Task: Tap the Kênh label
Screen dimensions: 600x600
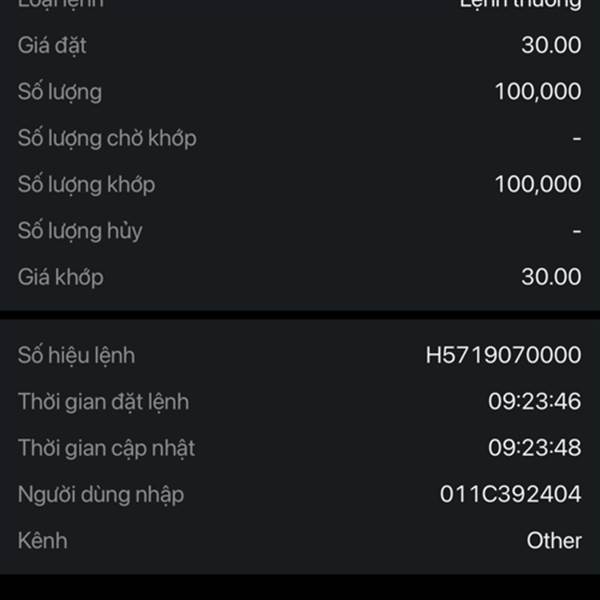Action: coord(42,541)
